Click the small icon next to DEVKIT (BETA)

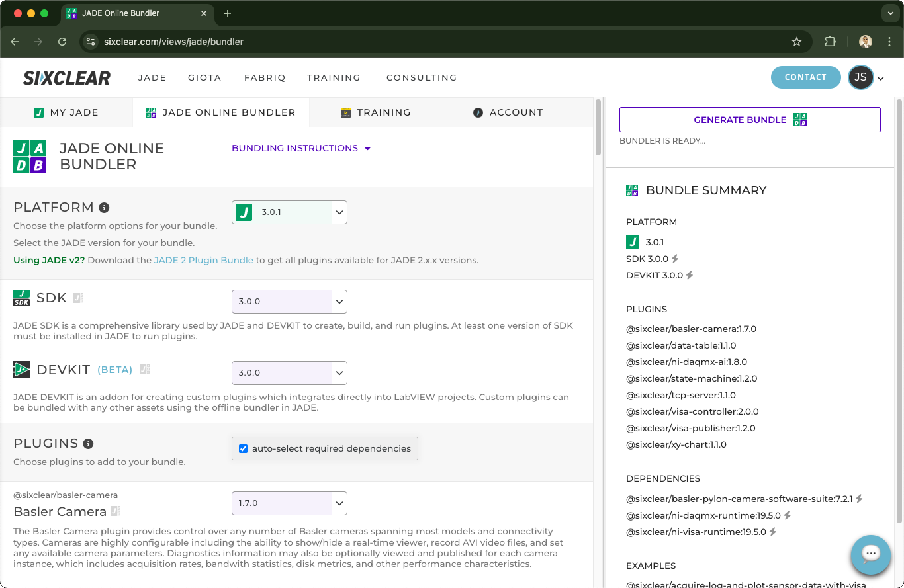(x=144, y=370)
